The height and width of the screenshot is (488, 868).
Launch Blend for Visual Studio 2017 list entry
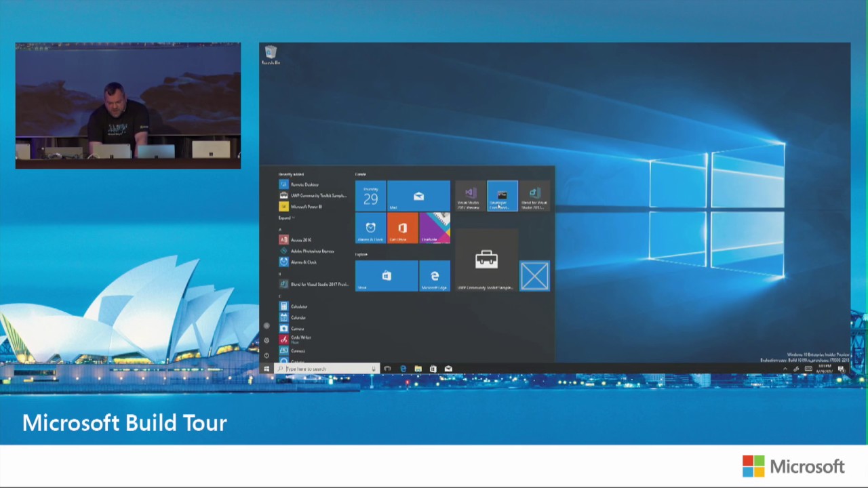click(x=314, y=284)
